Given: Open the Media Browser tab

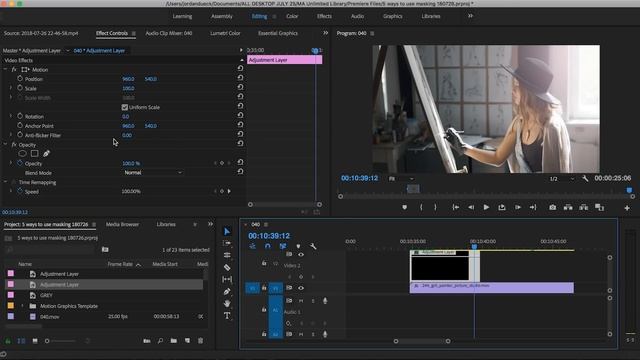Looking at the screenshot, I should tap(122, 224).
